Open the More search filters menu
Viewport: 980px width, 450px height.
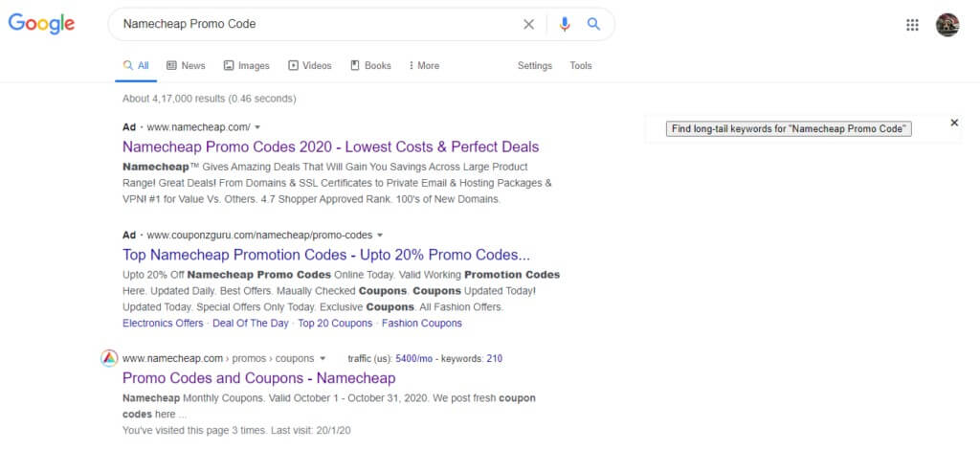(424, 66)
